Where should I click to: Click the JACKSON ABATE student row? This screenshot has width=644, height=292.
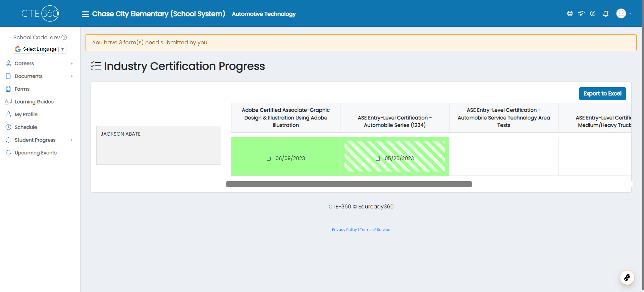pos(159,145)
